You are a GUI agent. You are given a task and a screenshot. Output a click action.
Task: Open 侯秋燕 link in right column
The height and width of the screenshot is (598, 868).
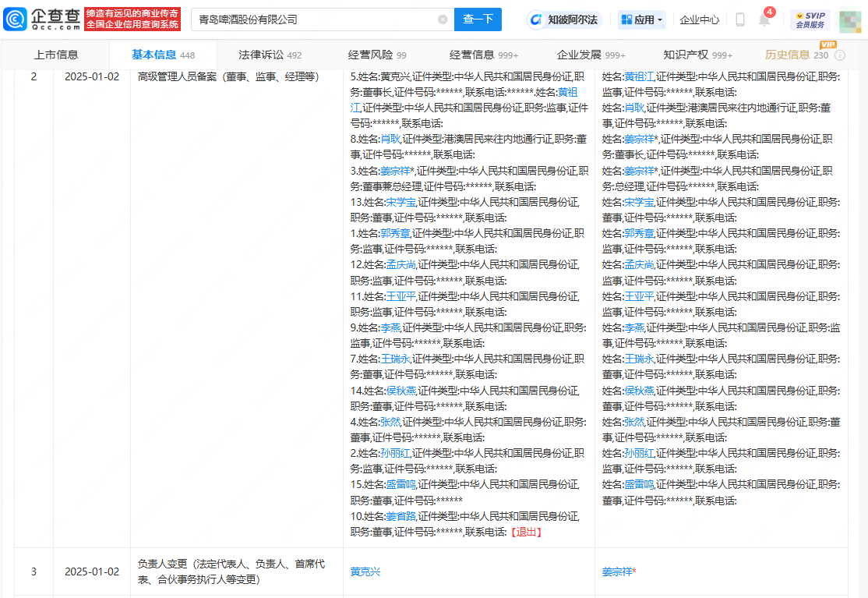coord(640,391)
